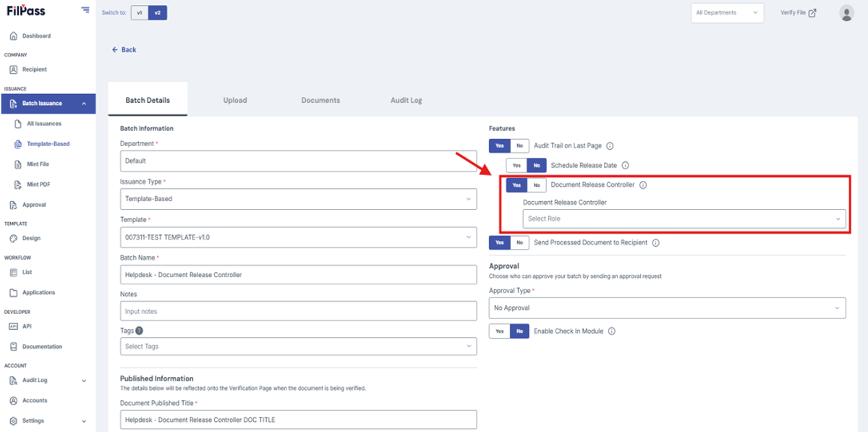The width and height of the screenshot is (868, 432).
Task: Click the Workflow List icon
Action: coord(14,272)
